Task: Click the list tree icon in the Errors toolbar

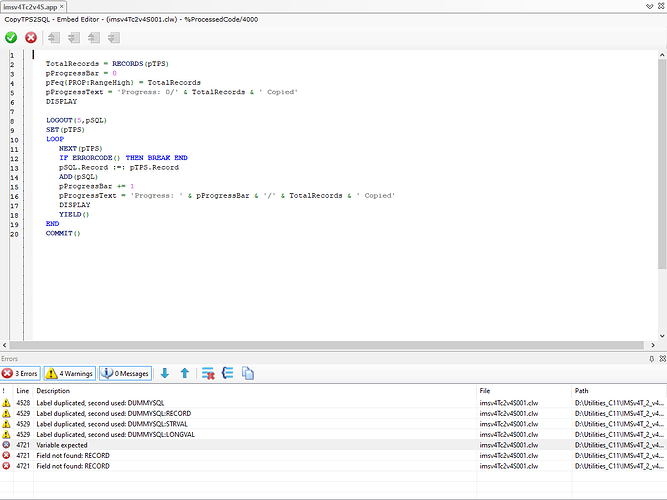Action: tap(228, 373)
